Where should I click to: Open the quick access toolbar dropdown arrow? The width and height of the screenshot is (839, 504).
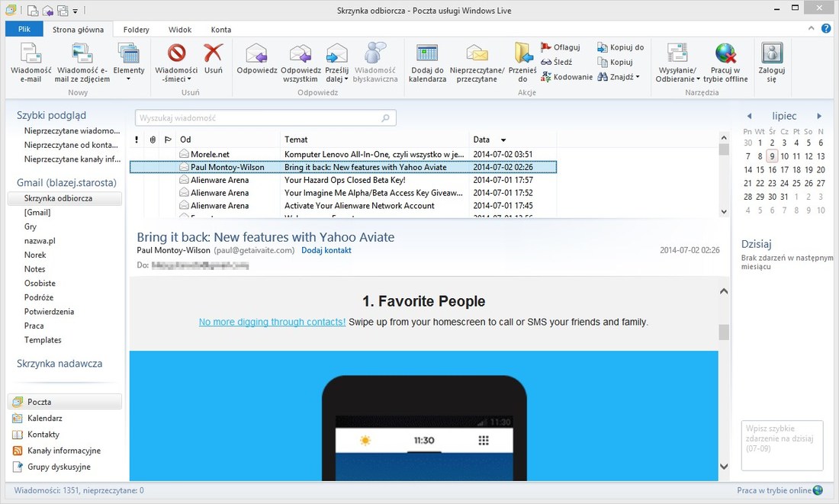coord(76,11)
